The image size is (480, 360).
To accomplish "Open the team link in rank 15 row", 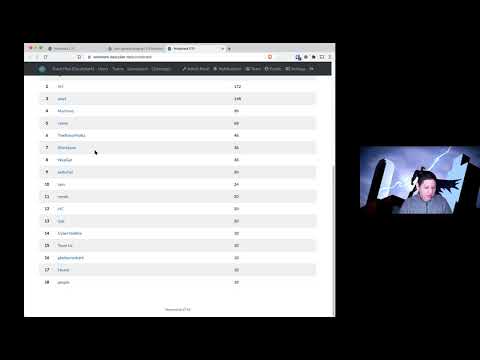I will pos(65,246).
